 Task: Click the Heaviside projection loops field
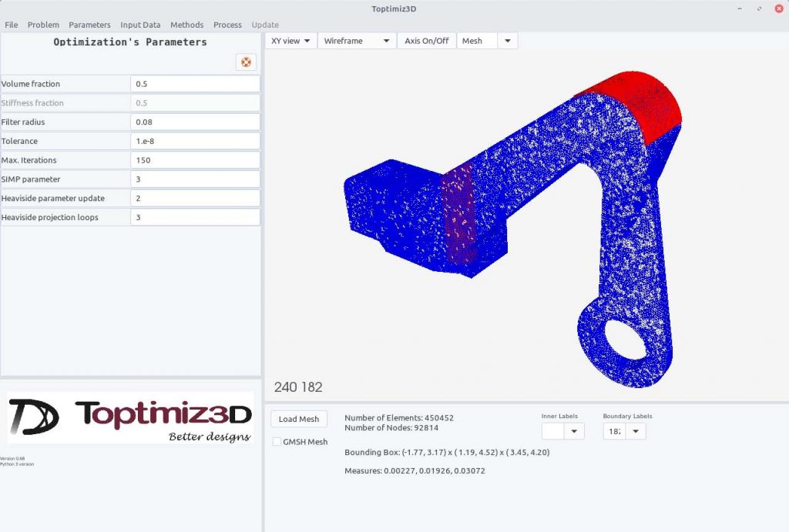click(195, 218)
